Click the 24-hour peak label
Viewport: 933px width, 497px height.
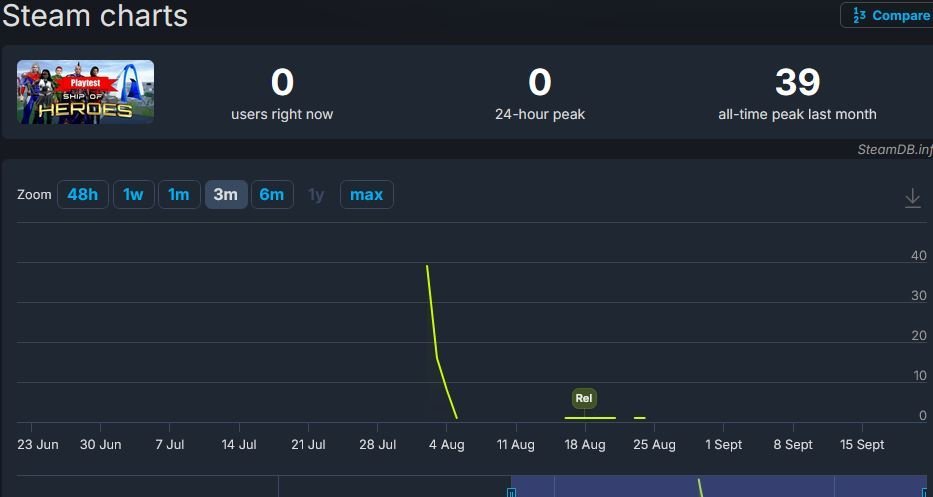pos(540,114)
